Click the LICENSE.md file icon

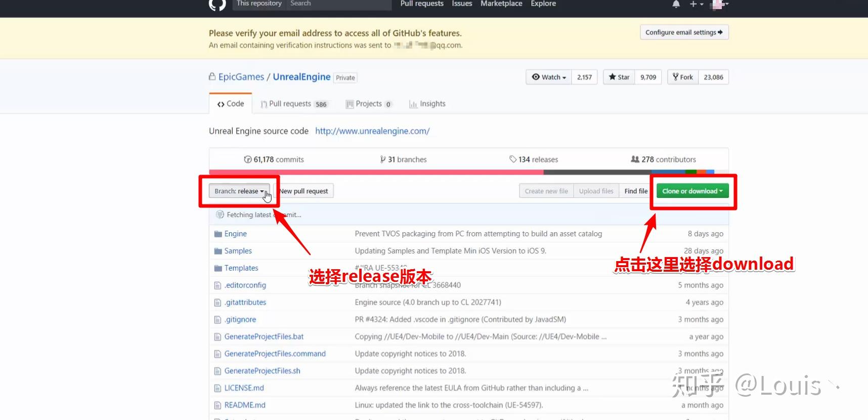click(218, 389)
